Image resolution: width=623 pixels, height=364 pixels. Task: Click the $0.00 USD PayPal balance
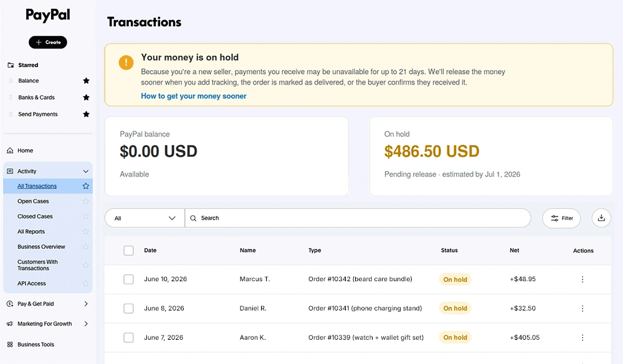pyautogui.click(x=158, y=151)
